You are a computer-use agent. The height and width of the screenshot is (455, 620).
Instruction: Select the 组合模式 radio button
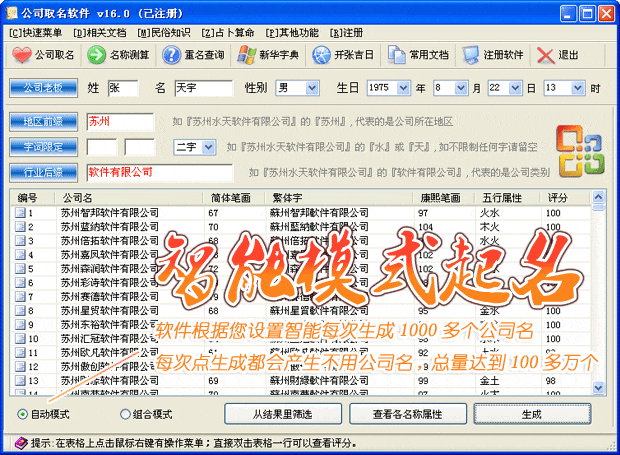click(125, 414)
